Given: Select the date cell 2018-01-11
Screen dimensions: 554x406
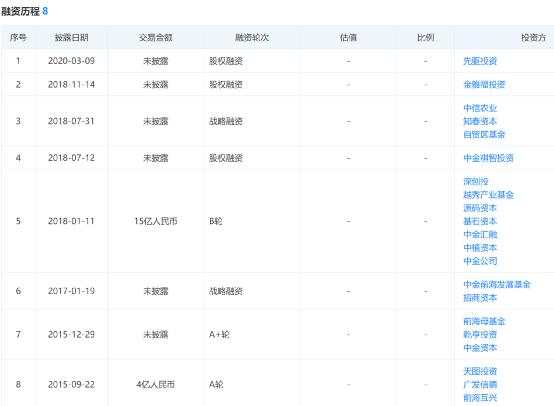Looking at the screenshot, I should (71, 221).
